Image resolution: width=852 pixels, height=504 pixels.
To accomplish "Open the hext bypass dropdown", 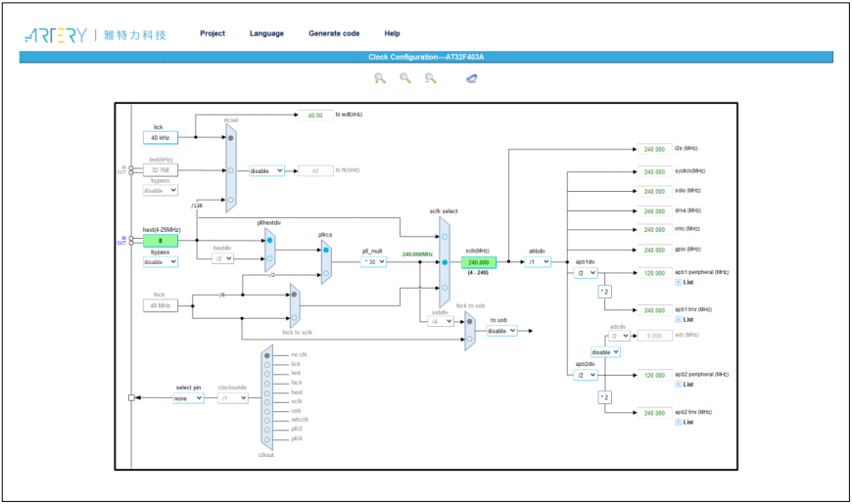I will coord(161,261).
